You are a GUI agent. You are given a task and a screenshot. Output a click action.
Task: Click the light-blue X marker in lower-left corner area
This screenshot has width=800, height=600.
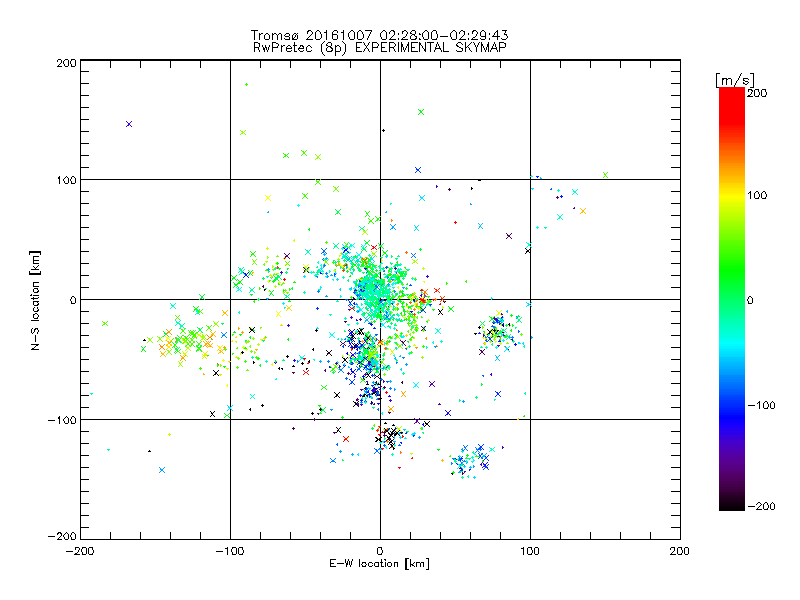point(162,470)
